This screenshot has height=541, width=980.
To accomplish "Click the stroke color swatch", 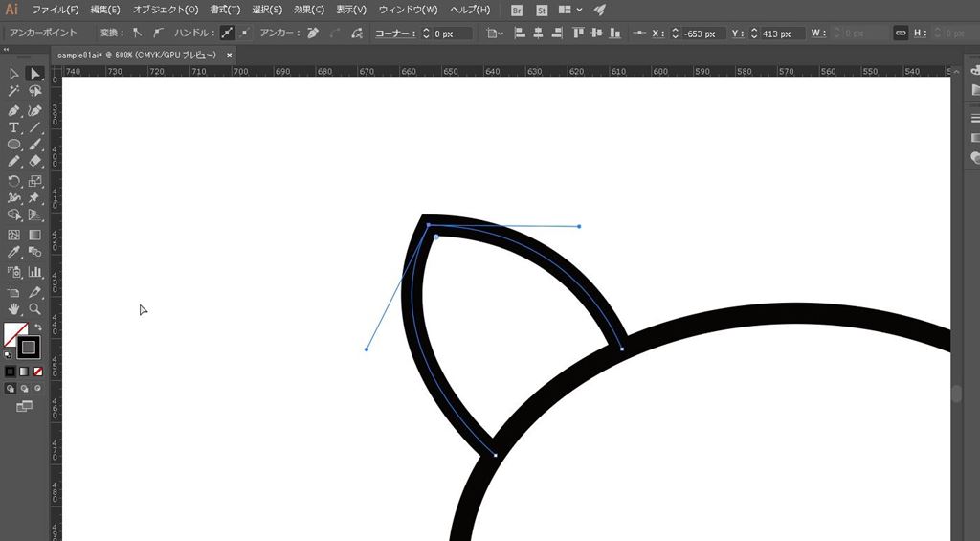I will click(29, 347).
